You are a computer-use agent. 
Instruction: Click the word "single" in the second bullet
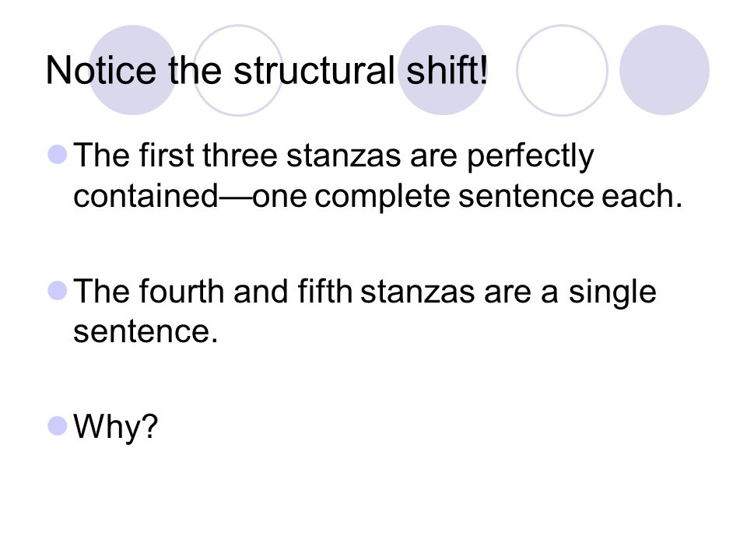(612, 293)
